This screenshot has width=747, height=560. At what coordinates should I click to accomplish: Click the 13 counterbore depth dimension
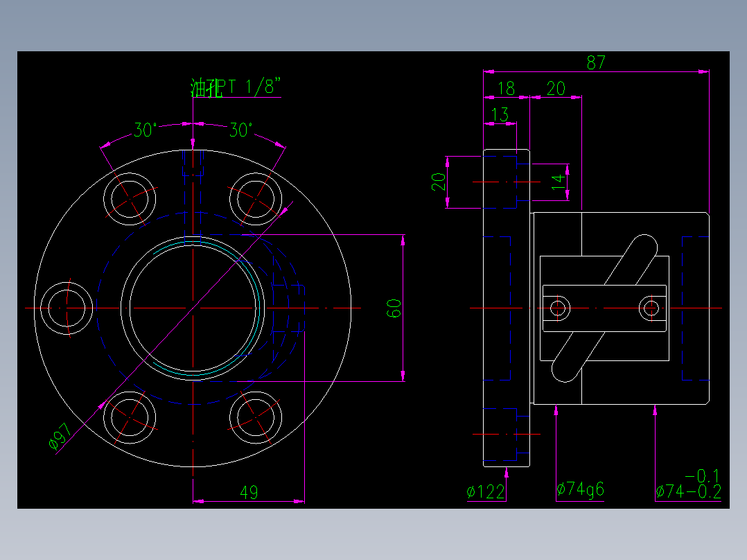point(500,115)
